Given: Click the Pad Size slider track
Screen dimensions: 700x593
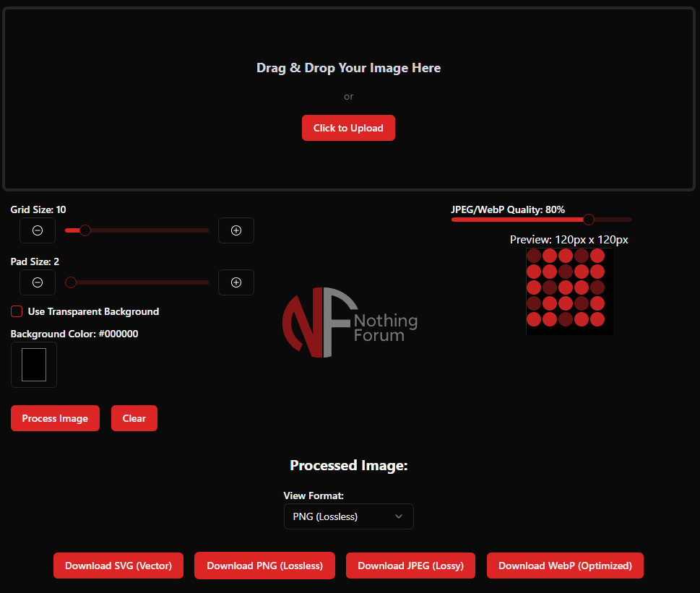Looking at the screenshot, I should (x=144, y=282).
